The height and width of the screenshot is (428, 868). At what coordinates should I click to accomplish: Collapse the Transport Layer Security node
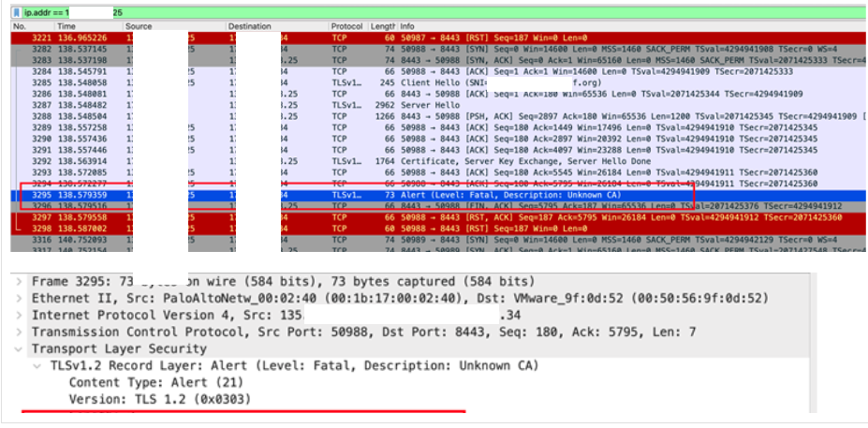coord(19,348)
